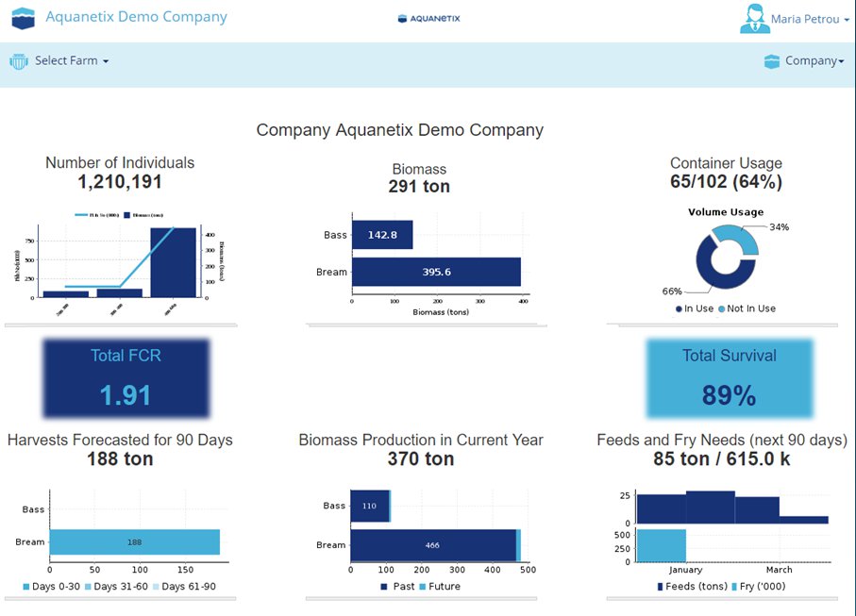Viewport: 856px width, 616px height.
Task: Click the Container Usage title
Action: pyautogui.click(x=726, y=163)
